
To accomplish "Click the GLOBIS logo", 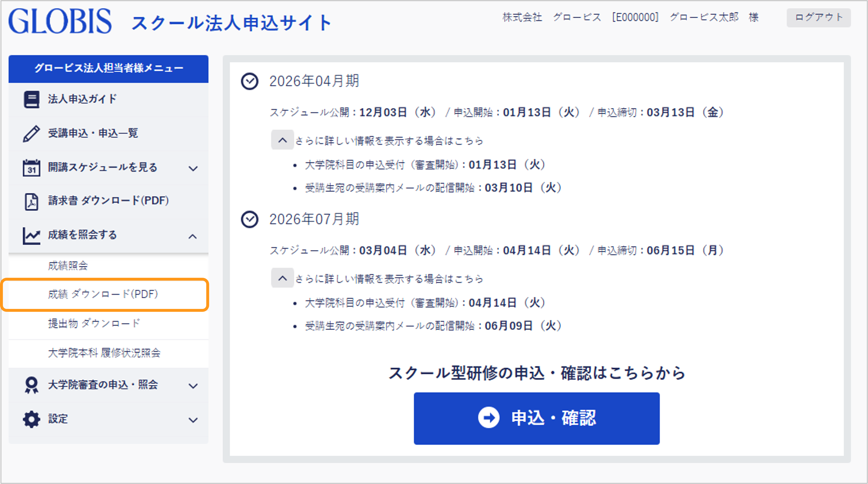I will pyautogui.click(x=60, y=21).
